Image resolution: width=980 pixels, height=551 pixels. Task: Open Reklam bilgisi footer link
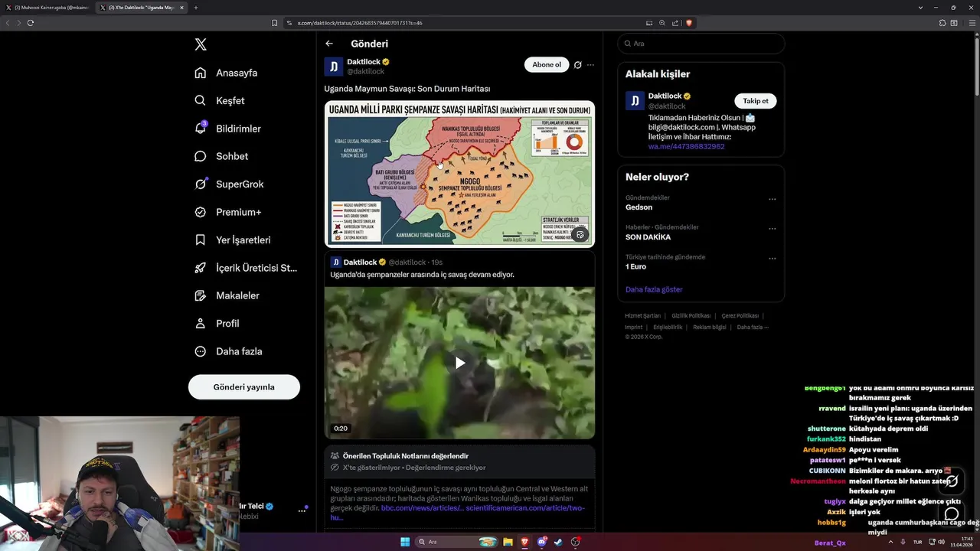(710, 328)
